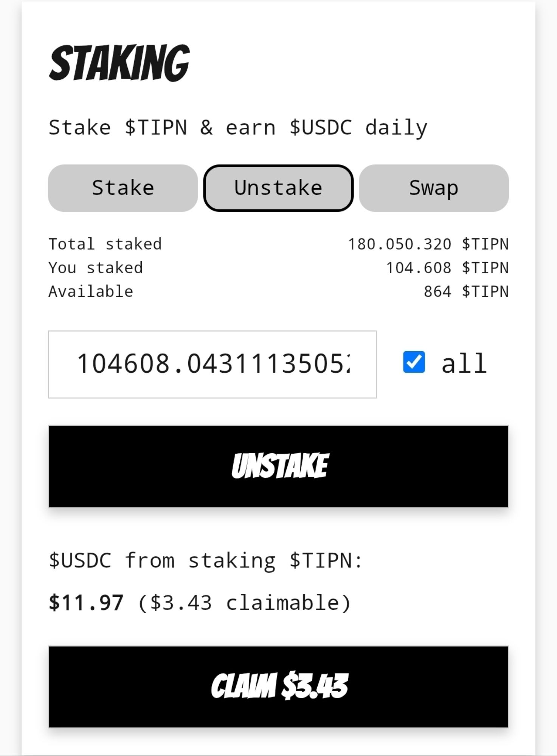Click the 'You staked' label

[x=96, y=268]
